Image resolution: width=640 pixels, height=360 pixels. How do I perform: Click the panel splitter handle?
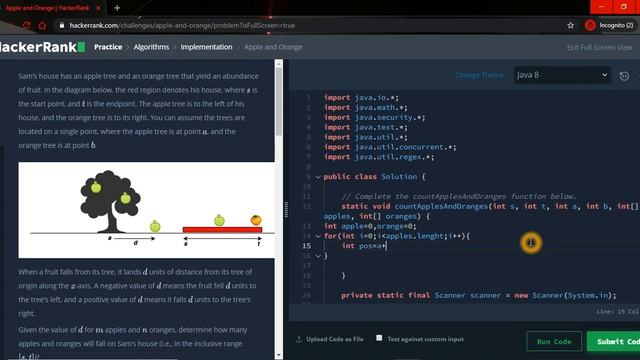click(x=286, y=209)
